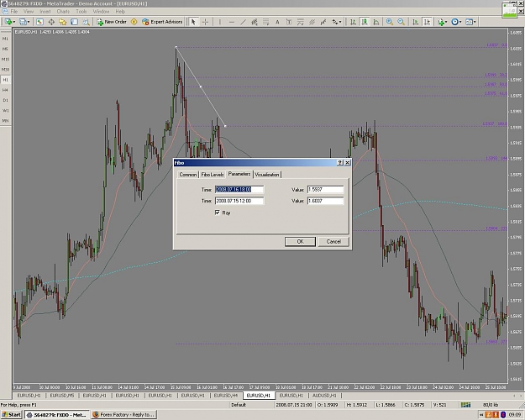525x420 pixels.
Task: Click the first Time field 2008.07.16 18:00
Action: [x=239, y=190]
